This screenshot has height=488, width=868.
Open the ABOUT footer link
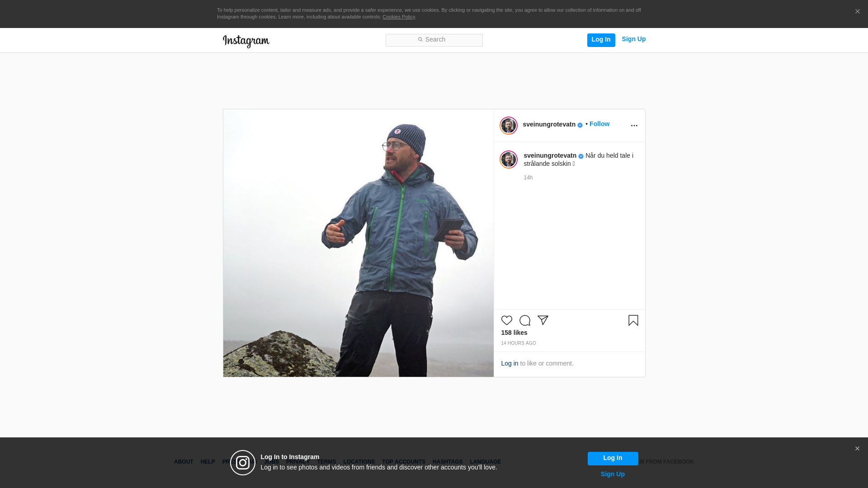point(184,462)
